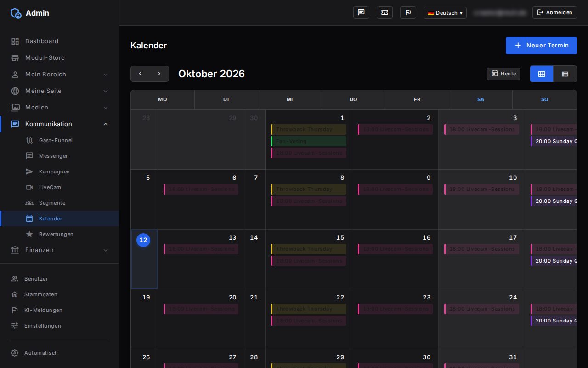Expand Meine Seite section
The width and height of the screenshot is (588, 368).
click(x=60, y=91)
